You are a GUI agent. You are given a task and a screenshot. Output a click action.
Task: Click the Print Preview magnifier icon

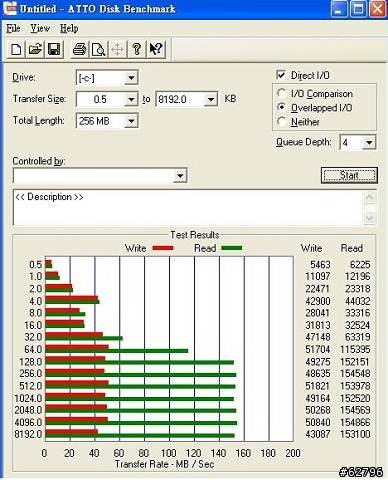coord(98,50)
